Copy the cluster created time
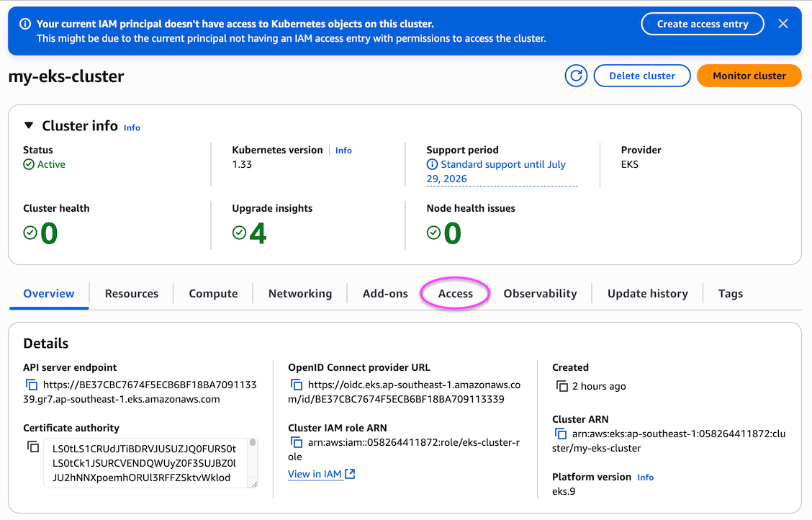This screenshot has width=812, height=520. (561, 386)
